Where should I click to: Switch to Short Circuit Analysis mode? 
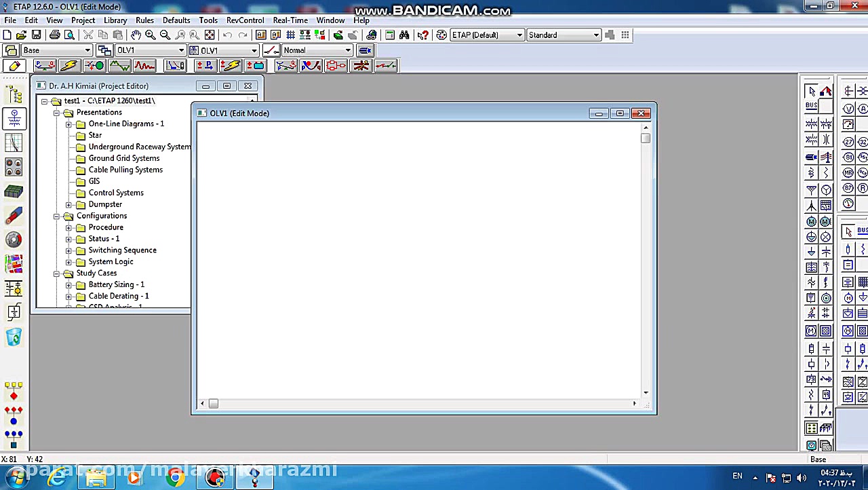click(69, 66)
